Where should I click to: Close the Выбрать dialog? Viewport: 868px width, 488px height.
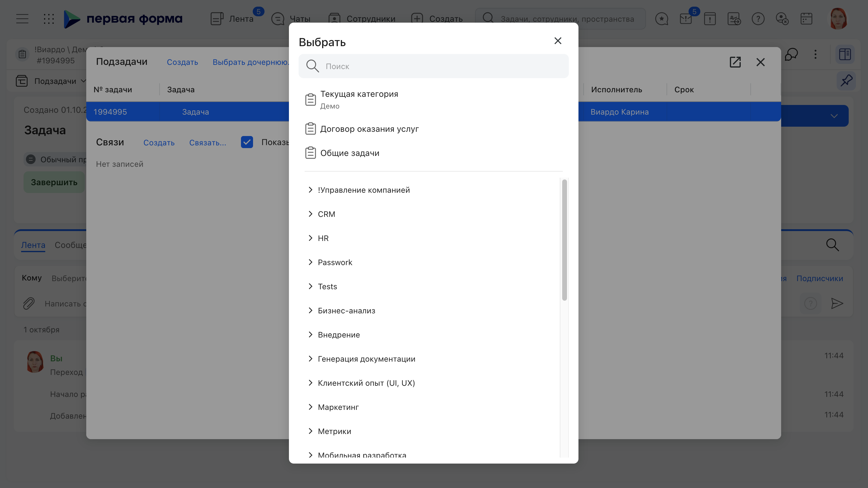558,41
